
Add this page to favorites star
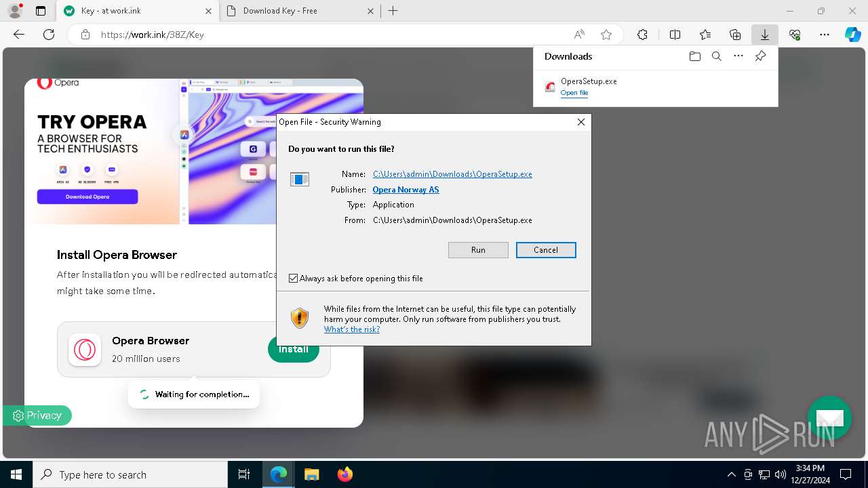[606, 35]
